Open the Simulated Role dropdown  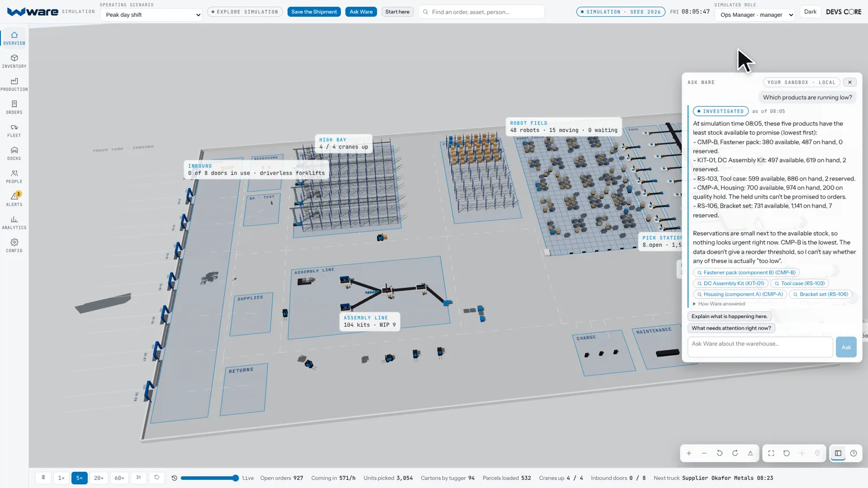755,15
